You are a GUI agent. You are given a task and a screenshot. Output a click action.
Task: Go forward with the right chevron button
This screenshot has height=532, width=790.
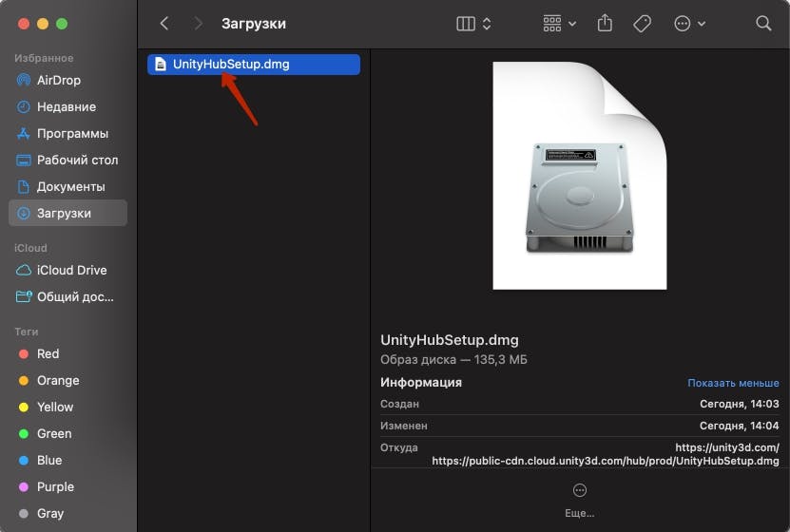(199, 23)
